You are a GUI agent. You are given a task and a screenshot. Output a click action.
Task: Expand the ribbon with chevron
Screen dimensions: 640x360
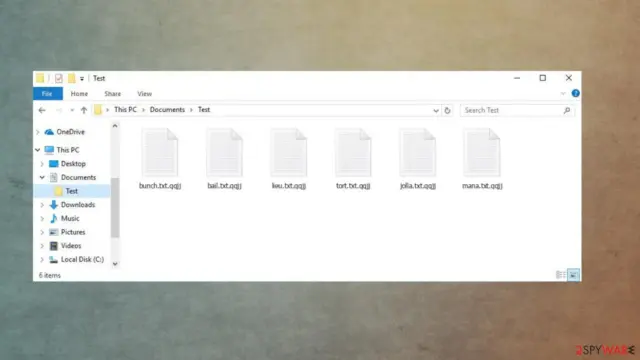[x=563, y=94]
